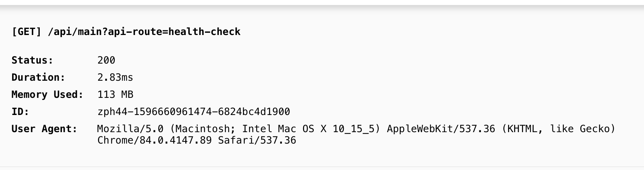644x170 pixels.
Task: Click the (KHTML, like Gecko) text
Action: [558, 129]
